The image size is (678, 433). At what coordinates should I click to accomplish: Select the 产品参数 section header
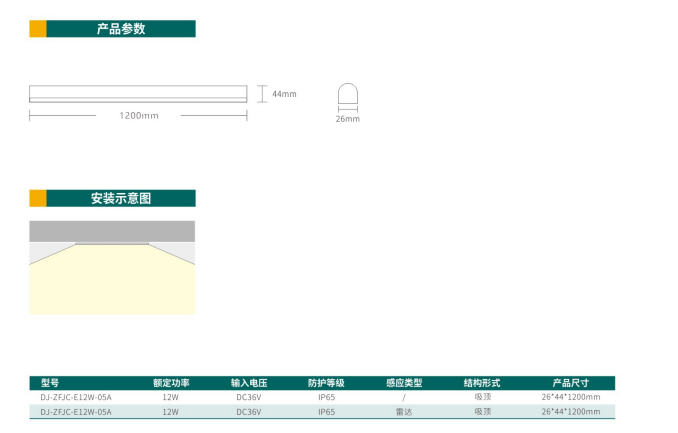121,29
